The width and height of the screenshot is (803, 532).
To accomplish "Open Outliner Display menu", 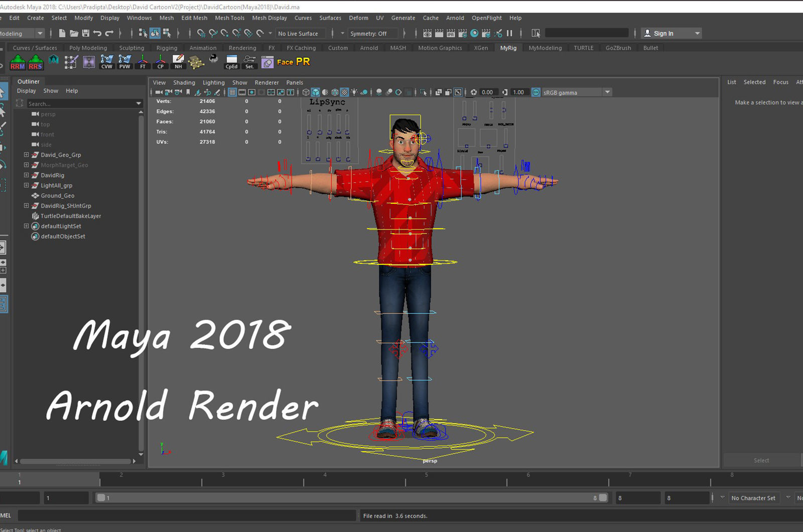I will coord(27,91).
